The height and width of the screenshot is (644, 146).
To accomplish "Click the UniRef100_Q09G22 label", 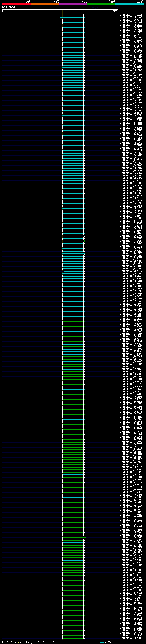I will 131,48.
